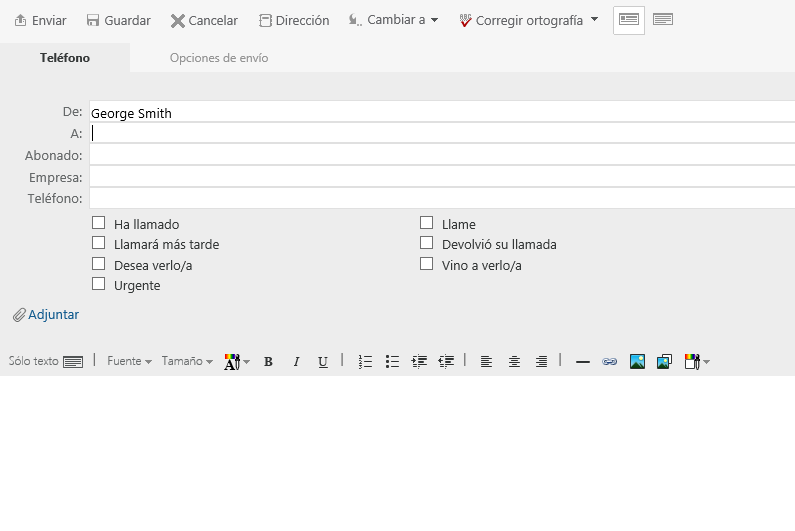Click the decrease indent icon
Viewport: 795px width, 531px height.
(446, 362)
